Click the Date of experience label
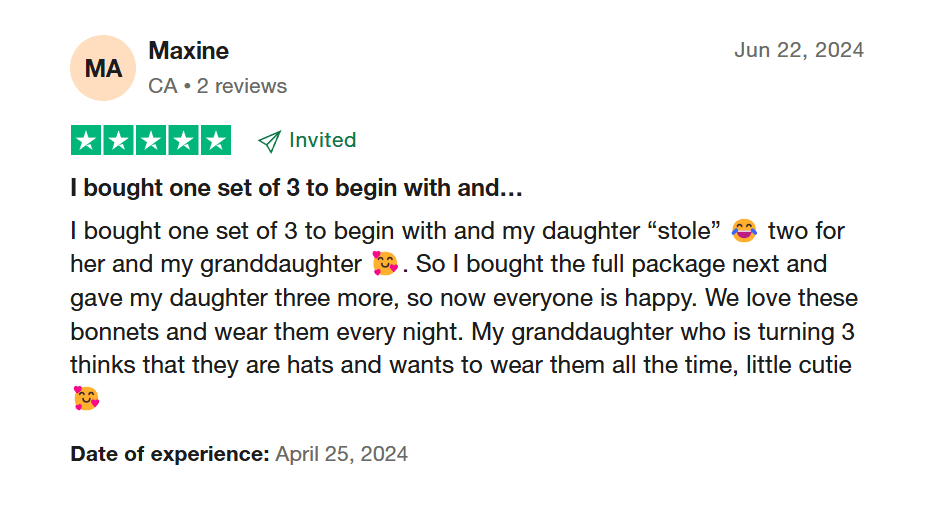 coord(170,454)
